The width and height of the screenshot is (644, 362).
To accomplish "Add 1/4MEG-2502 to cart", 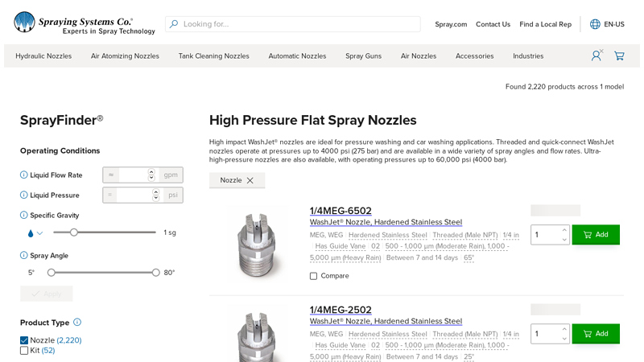I will click(596, 333).
